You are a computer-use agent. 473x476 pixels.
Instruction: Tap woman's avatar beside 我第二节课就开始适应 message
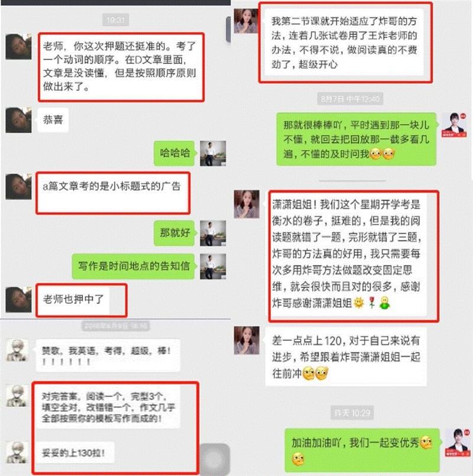click(245, 21)
